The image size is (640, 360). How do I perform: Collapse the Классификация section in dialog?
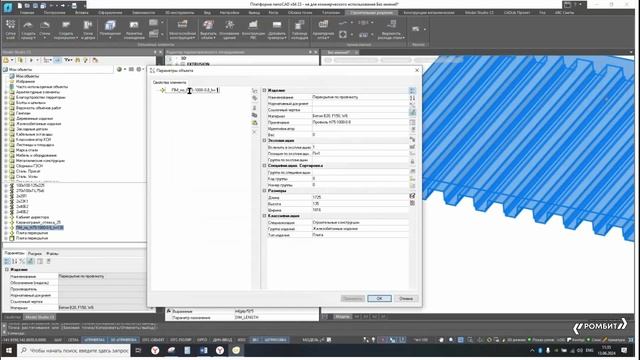[x=264, y=216]
